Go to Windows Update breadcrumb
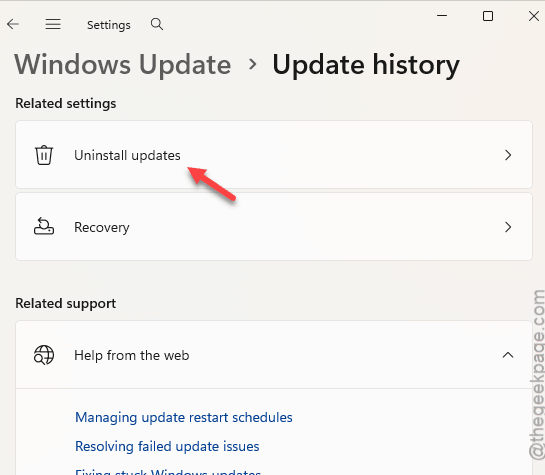The height and width of the screenshot is (475, 545). pos(123,64)
